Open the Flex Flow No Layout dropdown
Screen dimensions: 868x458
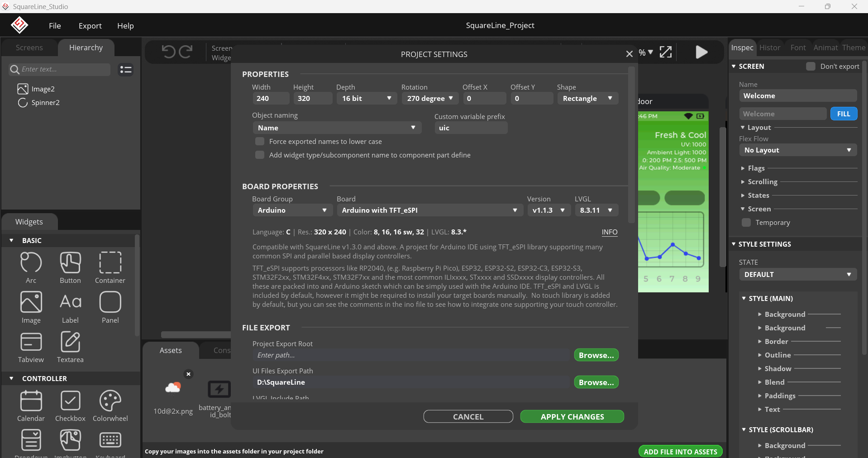pos(798,150)
